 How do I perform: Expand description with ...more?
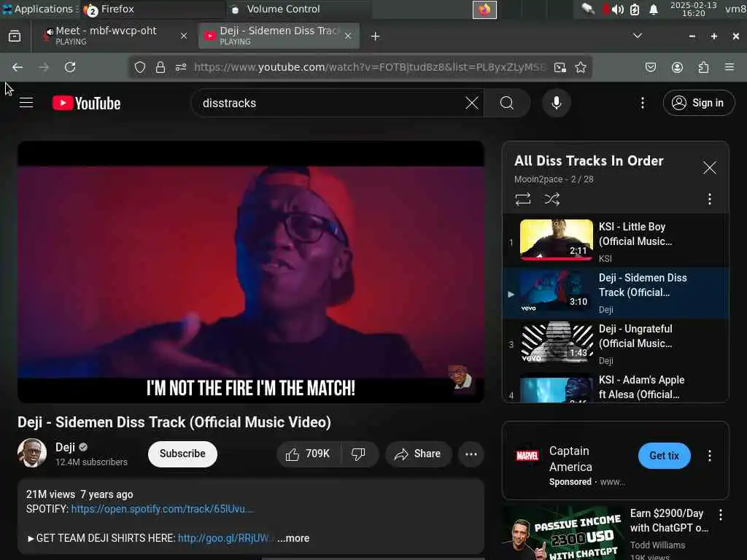point(293,538)
